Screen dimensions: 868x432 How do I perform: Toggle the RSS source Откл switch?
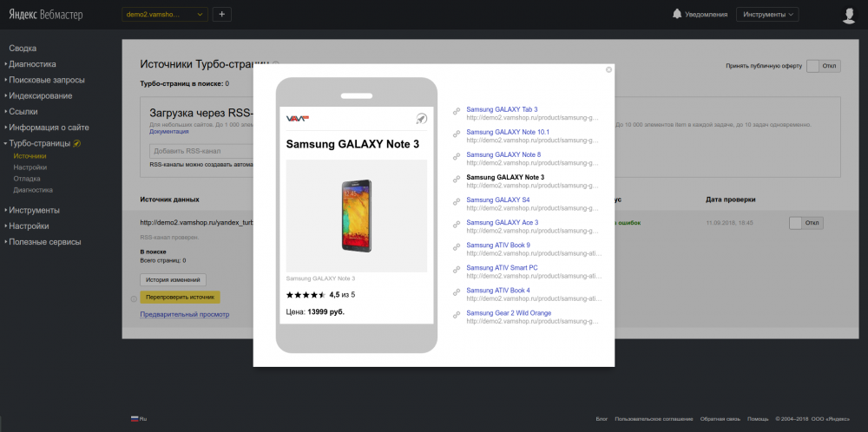tap(806, 223)
